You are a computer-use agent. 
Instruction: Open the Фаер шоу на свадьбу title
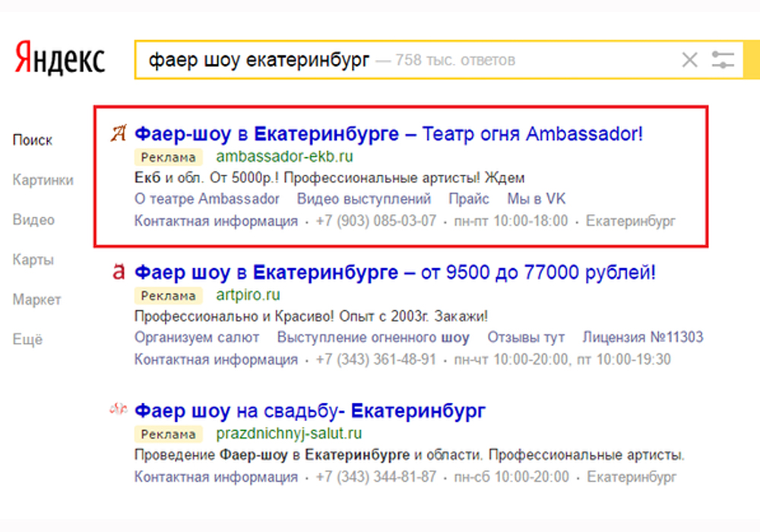310,411
